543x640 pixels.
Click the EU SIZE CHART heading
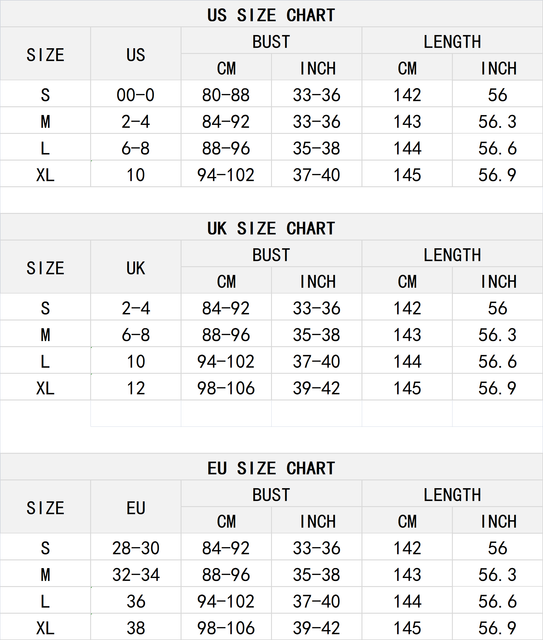(271, 468)
